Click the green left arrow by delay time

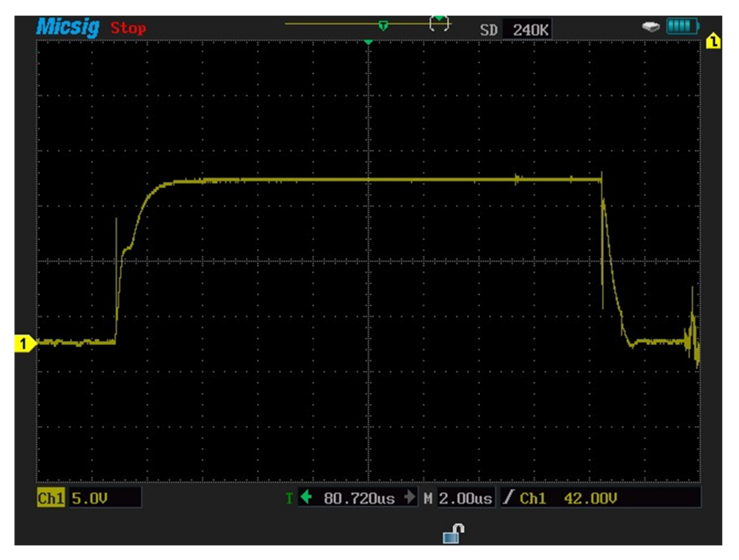(306, 497)
